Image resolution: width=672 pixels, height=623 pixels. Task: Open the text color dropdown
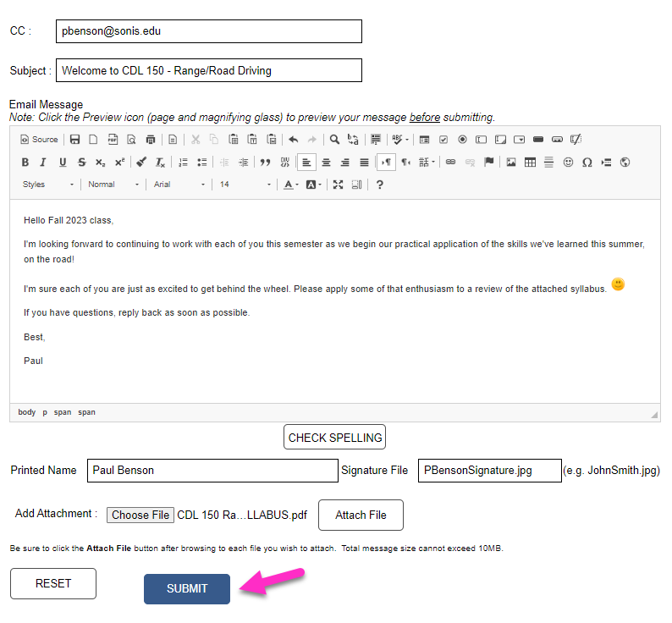pos(291,185)
